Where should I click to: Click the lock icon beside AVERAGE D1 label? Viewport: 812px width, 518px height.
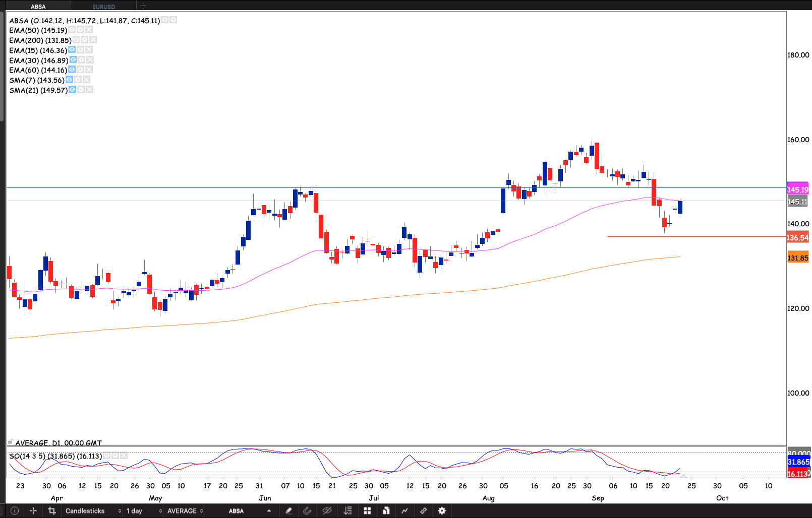pos(10,442)
